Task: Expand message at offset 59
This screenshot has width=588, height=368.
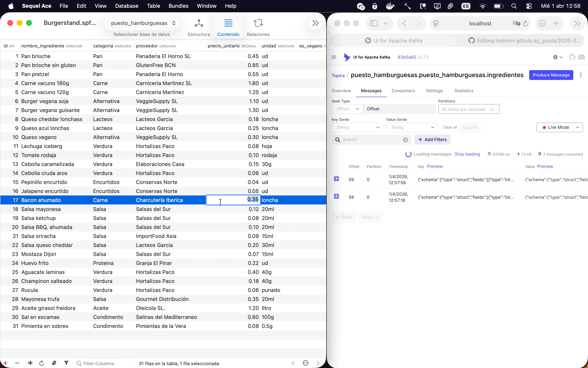Action: [x=336, y=179]
